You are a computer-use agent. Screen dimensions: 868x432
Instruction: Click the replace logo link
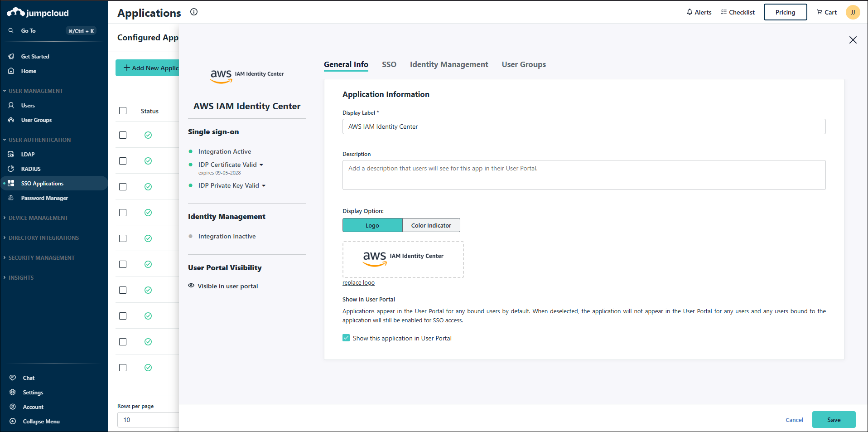(358, 283)
